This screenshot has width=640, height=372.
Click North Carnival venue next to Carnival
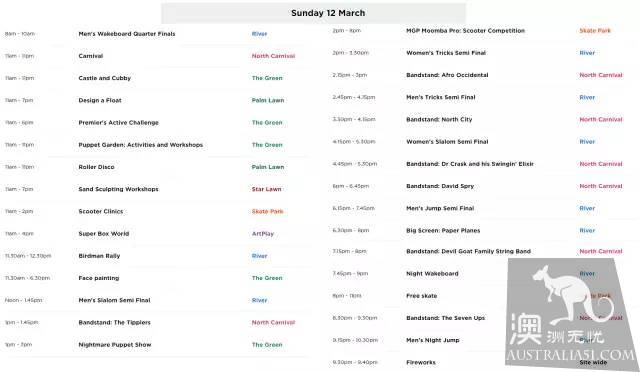point(273,56)
